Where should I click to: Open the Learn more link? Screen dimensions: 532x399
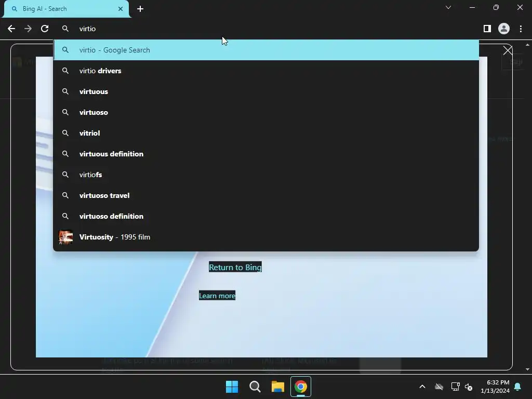pyautogui.click(x=217, y=296)
